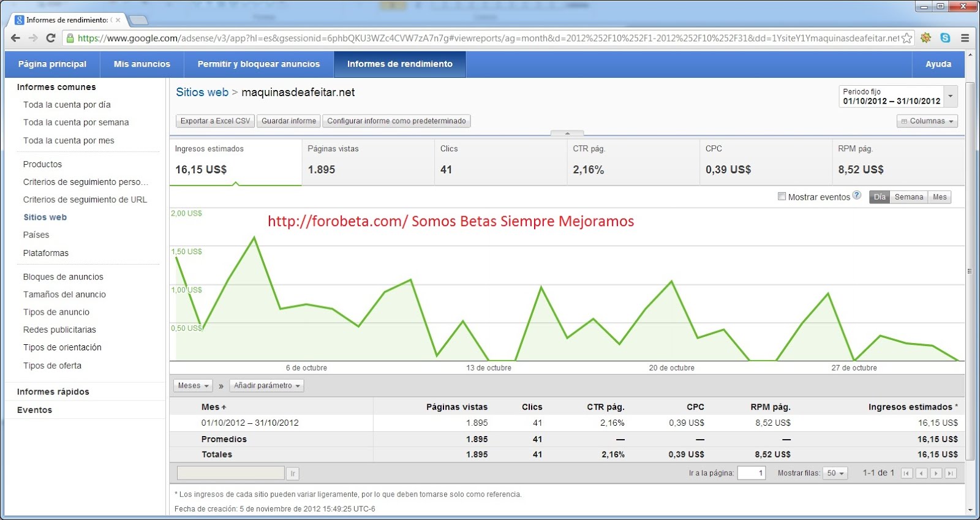Click the Sitios web breadcrumb link
980x520 pixels.
(x=202, y=92)
